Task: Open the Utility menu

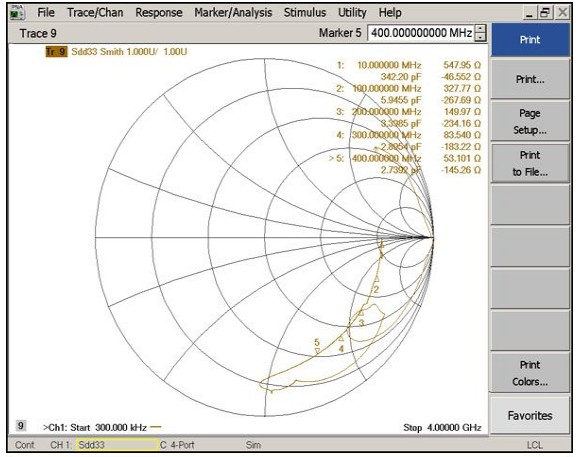Action: 352,13
